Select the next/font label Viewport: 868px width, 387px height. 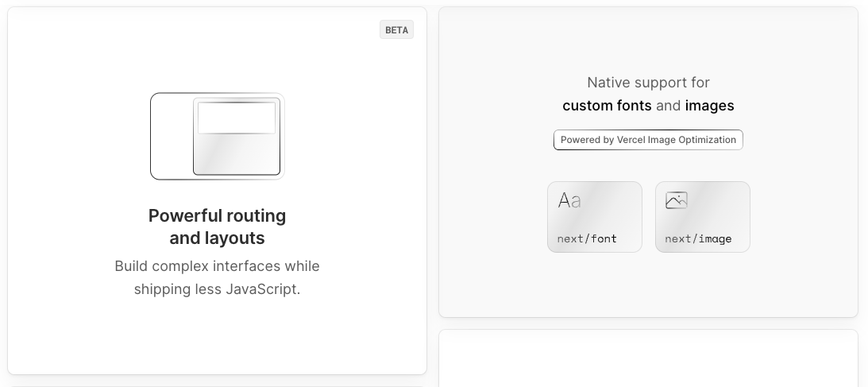point(587,238)
